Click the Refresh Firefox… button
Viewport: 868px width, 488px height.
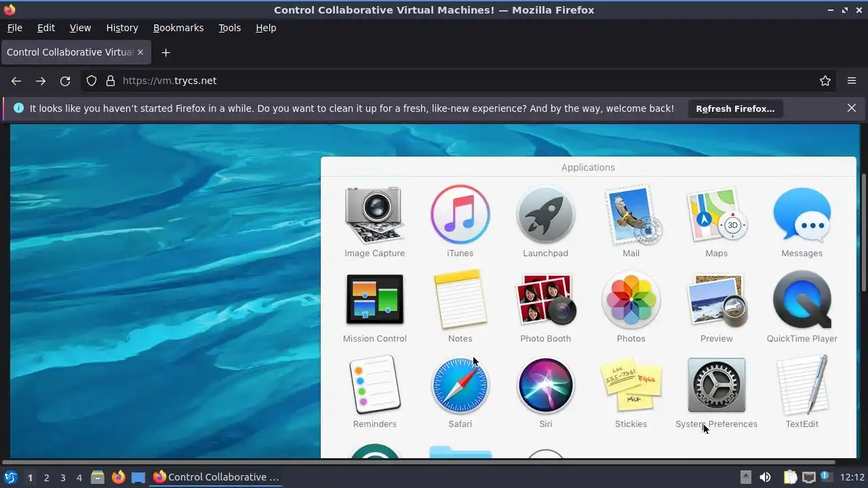pos(735,108)
